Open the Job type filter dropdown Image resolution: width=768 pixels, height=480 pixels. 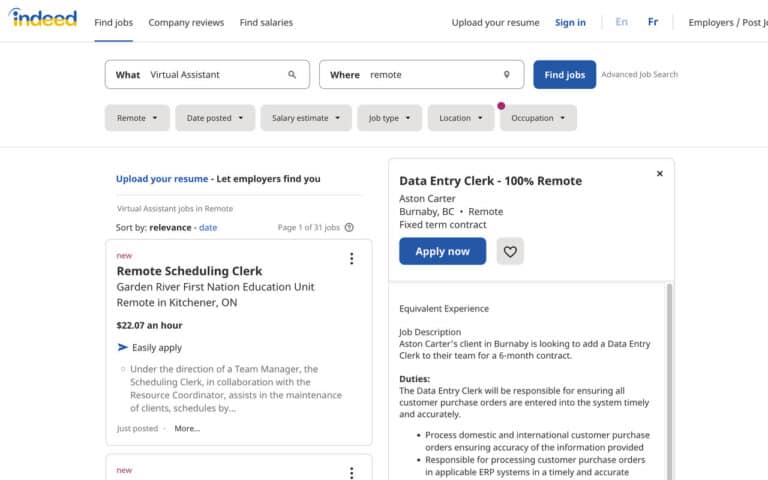pos(389,118)
